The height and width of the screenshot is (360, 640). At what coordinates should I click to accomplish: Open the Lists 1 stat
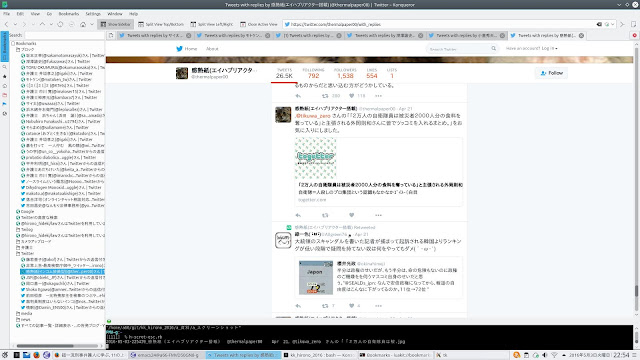(392, 73)
